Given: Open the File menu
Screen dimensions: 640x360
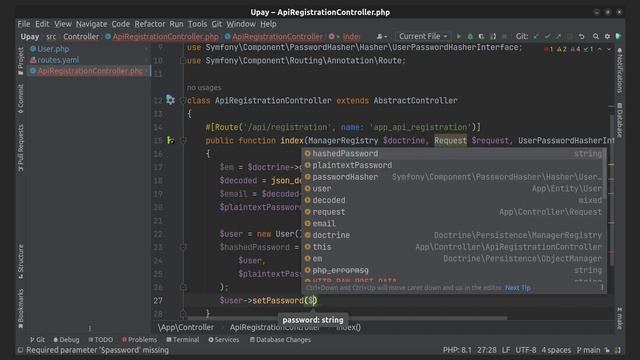Looking at the screenshot, I should point(24,24).
